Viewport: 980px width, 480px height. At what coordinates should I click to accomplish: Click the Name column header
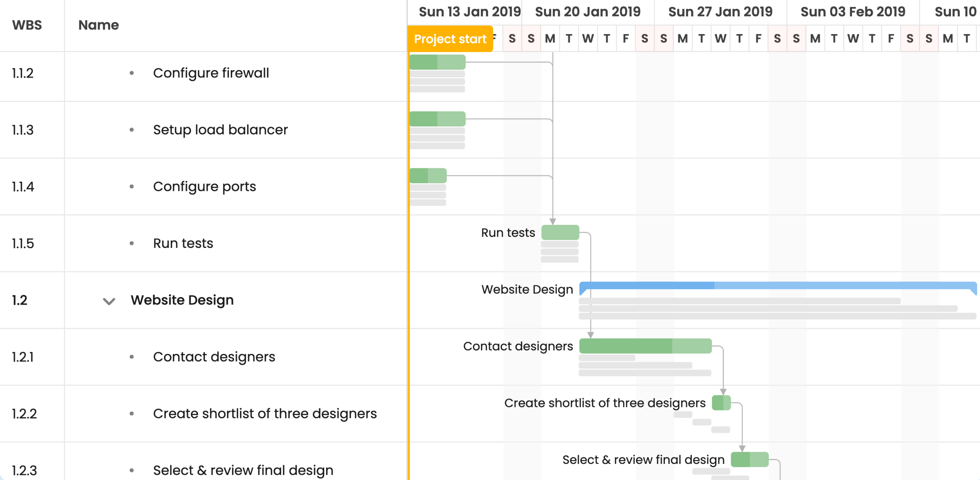pos(99,25)
